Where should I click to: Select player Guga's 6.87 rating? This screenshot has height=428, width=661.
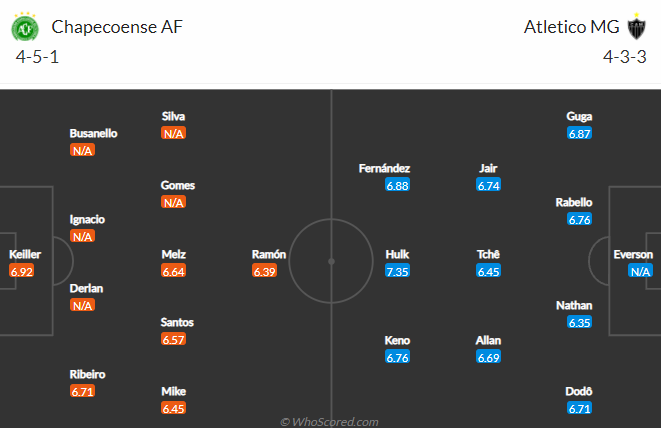click(579, 134)
